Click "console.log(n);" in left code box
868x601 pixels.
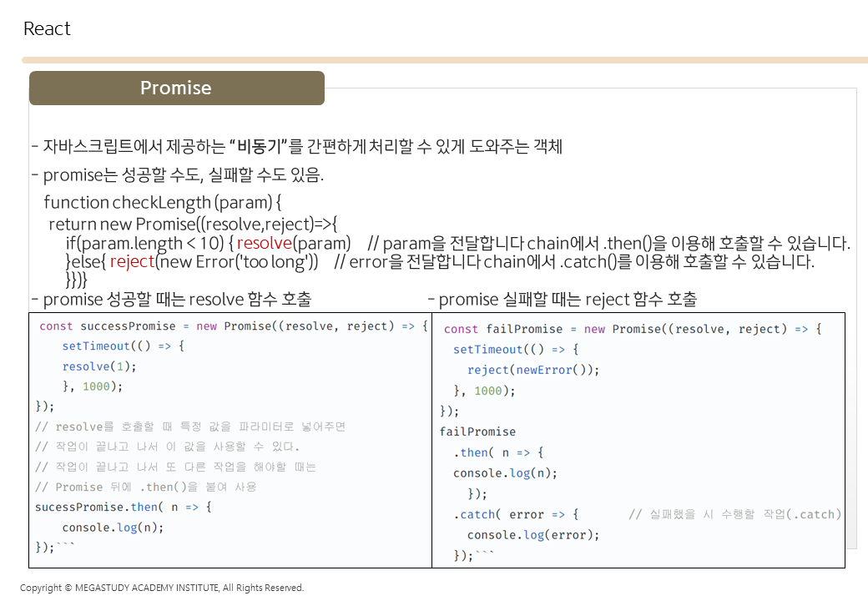click(x=113, y=528)
